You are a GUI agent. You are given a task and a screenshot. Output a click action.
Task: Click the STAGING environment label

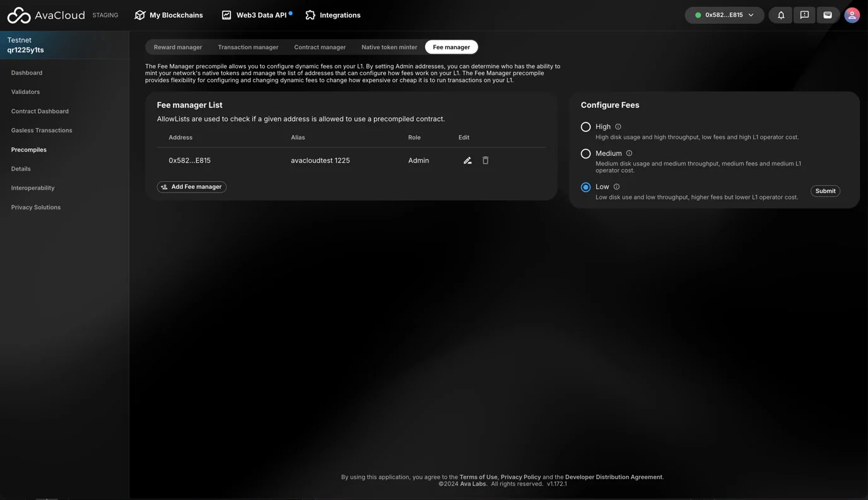click(105, 15)
